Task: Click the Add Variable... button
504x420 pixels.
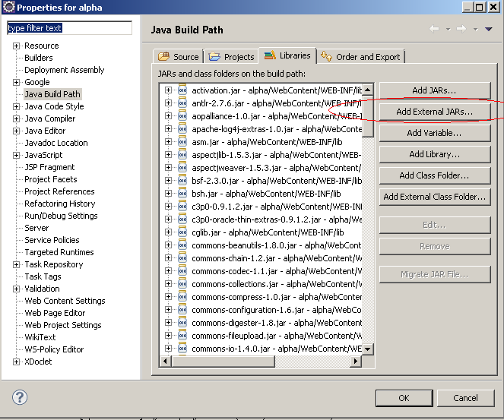Action: click(x=435, y=133)
